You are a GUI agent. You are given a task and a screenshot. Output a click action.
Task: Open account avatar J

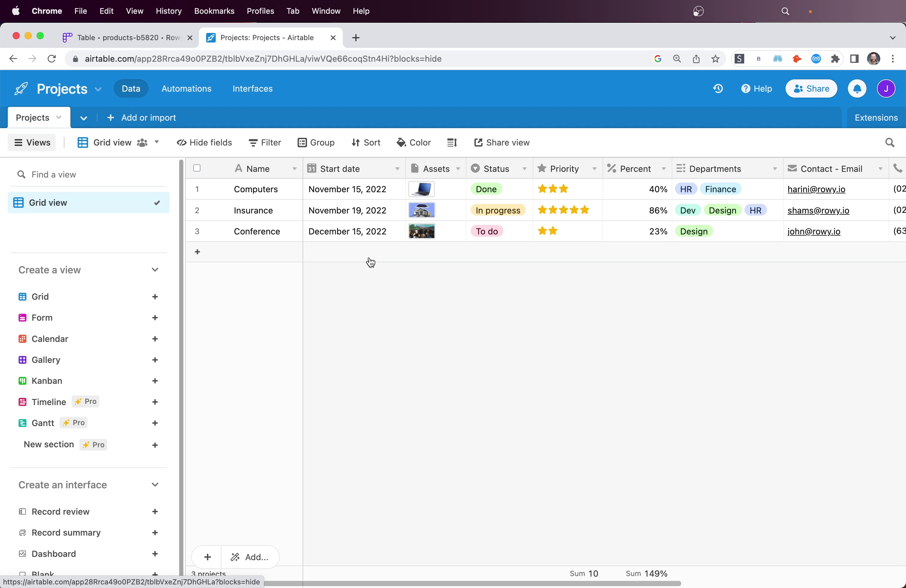[886, 89]
